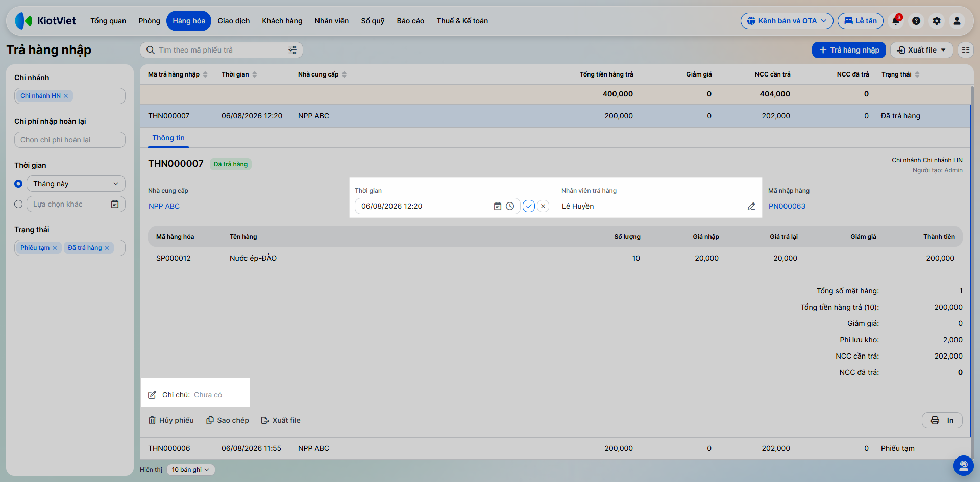Edit Nhân viên trả hàng pencil icon
980x482 pixels.
tap(751, 206)
